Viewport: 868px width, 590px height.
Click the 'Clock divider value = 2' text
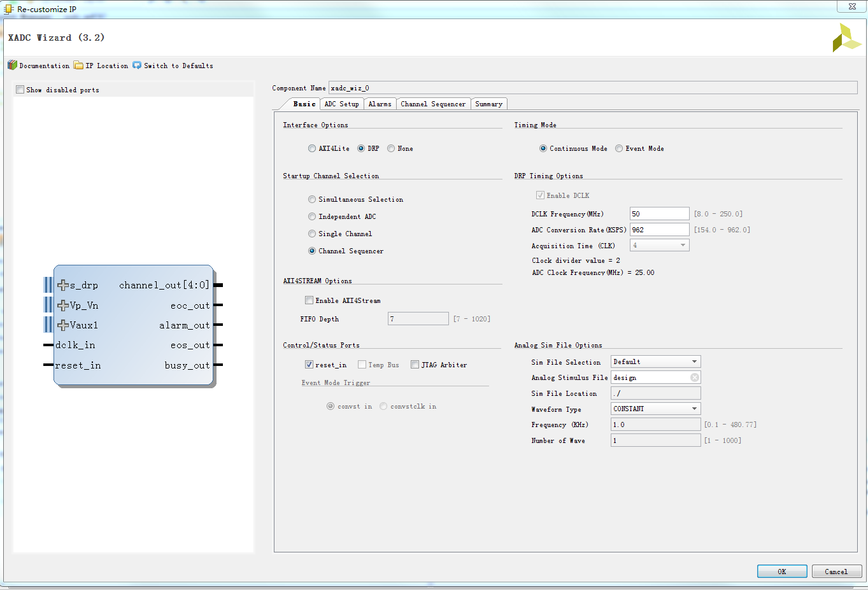tap(576, 260)
